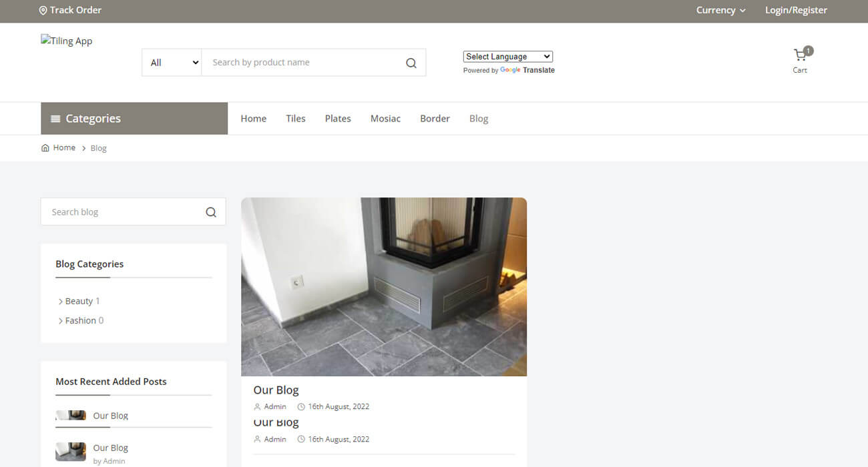868x467 pixels.
Task: Click the Categories hamburger menu icon
Action: (x=55, y=119)
